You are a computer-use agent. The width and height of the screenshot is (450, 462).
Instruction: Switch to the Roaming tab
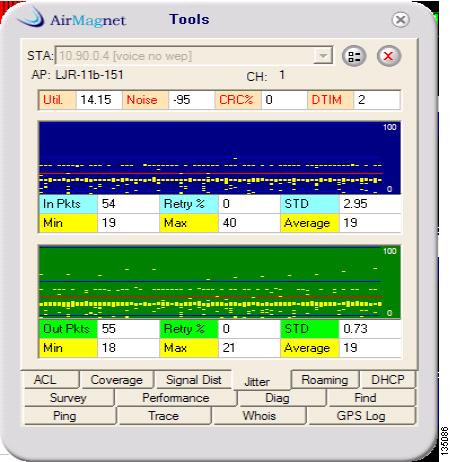(x=325, y=380)
